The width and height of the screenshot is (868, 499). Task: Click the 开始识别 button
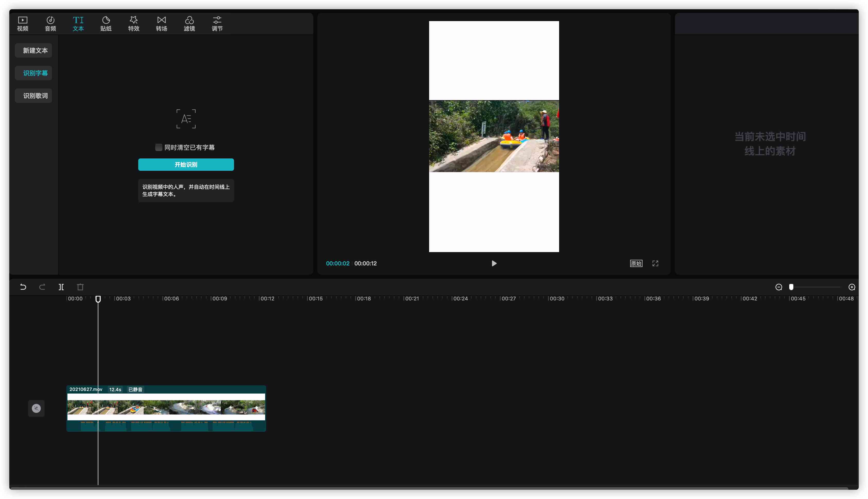(186, 165)
